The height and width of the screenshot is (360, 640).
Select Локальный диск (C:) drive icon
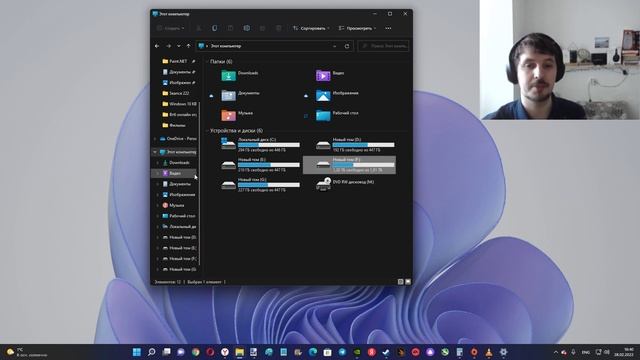(228, 144)
